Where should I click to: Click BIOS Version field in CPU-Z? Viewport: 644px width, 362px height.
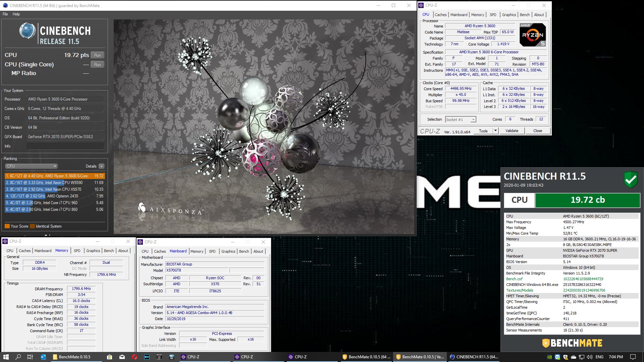coord(215,313)
